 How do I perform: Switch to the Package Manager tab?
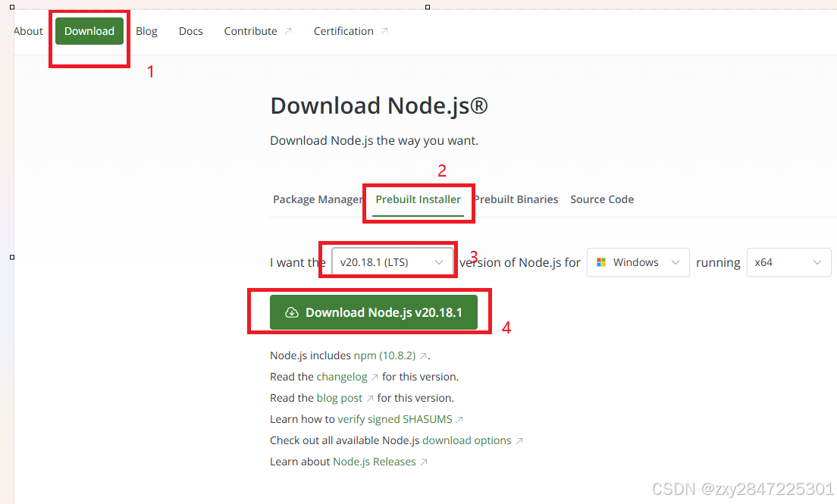[318, 199]
